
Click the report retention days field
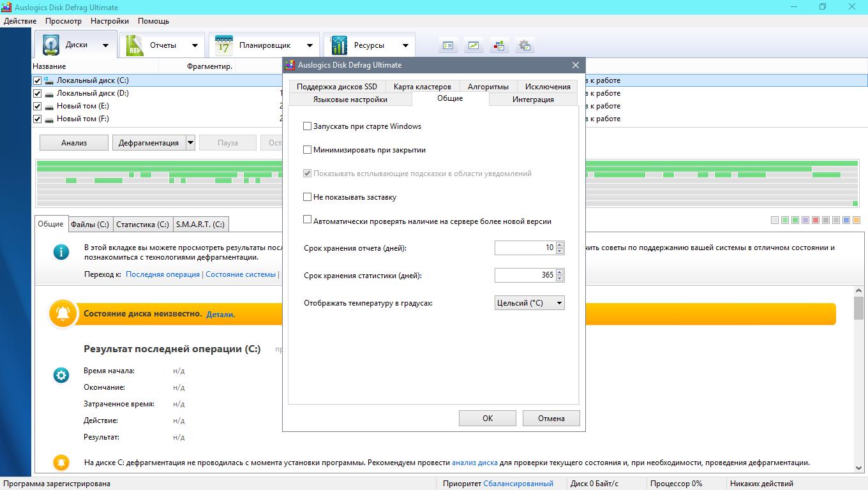525,248
